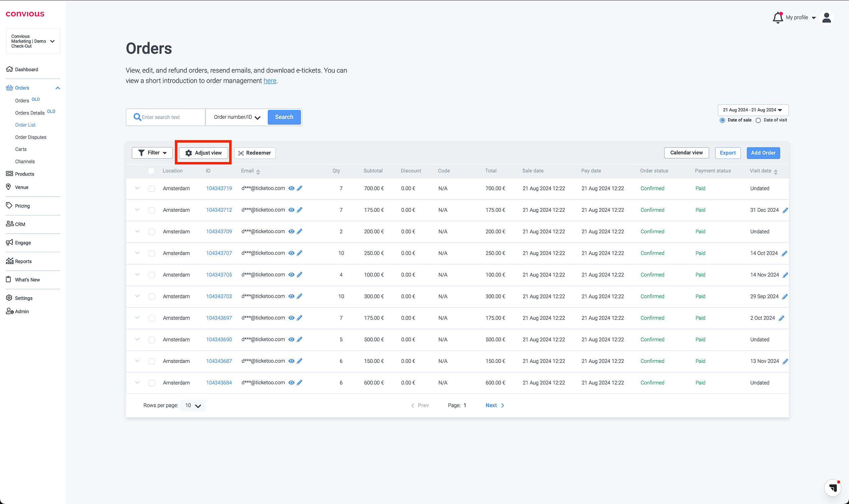Open the Filter dropdown

coord(153,153)
